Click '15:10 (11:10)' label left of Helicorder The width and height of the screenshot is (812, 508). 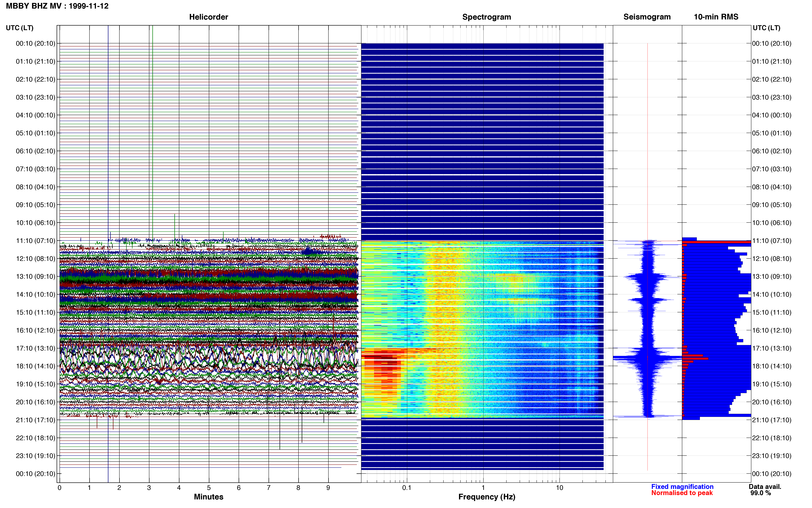tap(36, 313)
